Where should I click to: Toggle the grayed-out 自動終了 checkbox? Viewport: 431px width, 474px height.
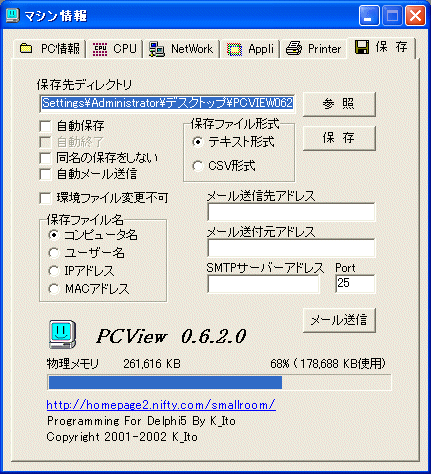coord(45,142)
